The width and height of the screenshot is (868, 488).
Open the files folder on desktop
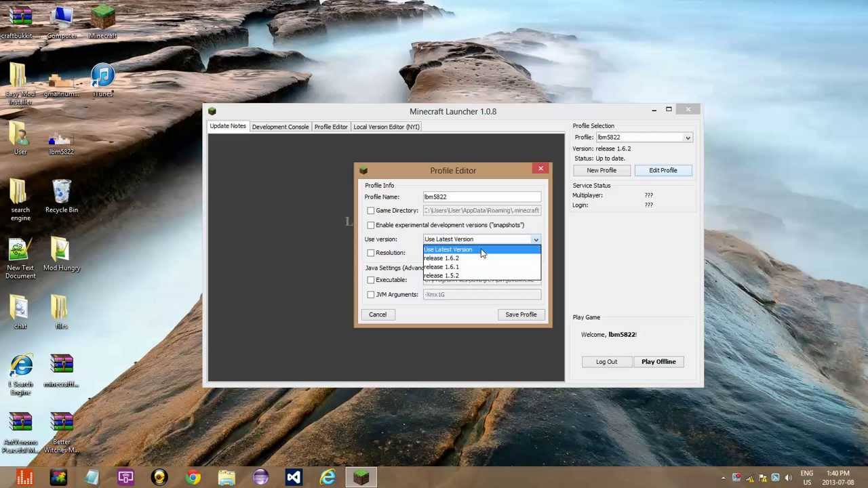point(62,313)
